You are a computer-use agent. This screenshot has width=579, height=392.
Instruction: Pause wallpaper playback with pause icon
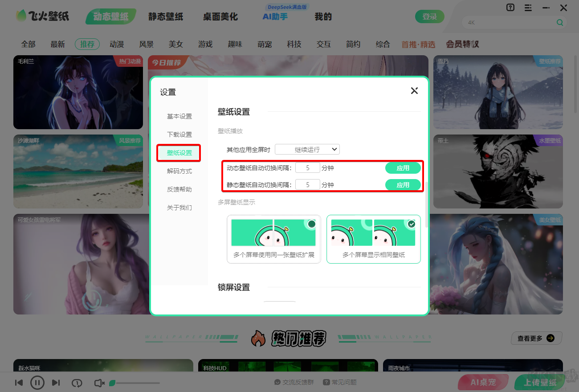click(37, 382)
